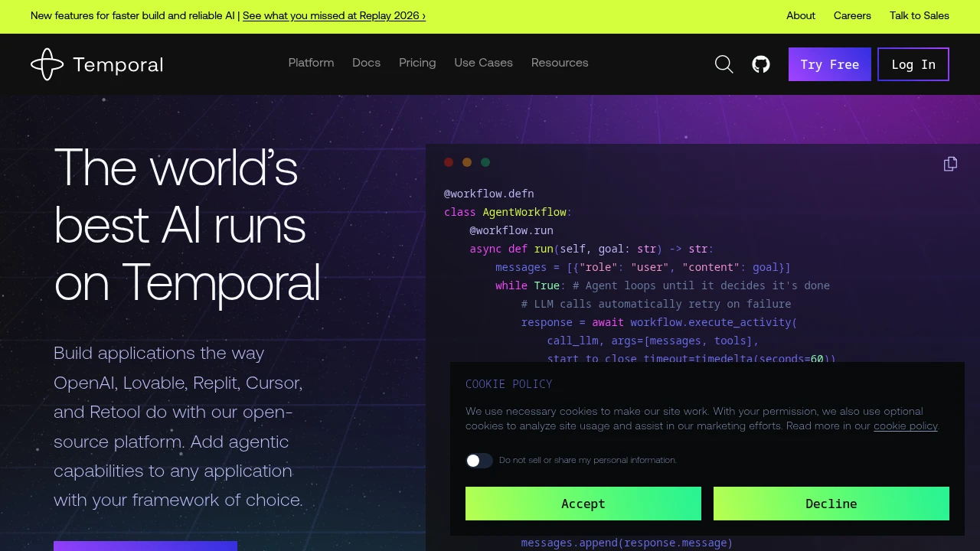Toggle 'Do not sell or share' switch
Screen dimensions: 980x551
pos(479,461)
